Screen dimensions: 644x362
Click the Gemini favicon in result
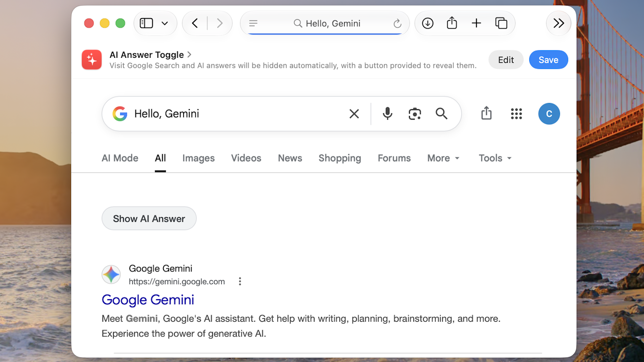[111, 275]
